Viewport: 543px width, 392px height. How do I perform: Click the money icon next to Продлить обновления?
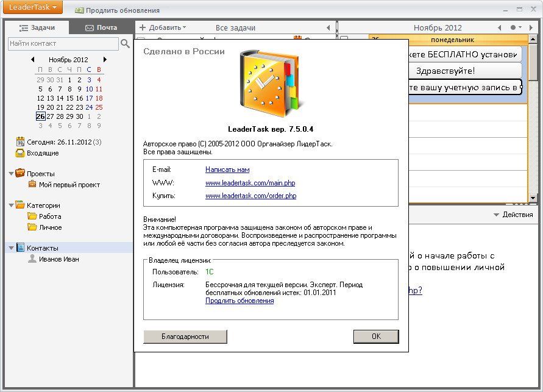tap(79, 10)
